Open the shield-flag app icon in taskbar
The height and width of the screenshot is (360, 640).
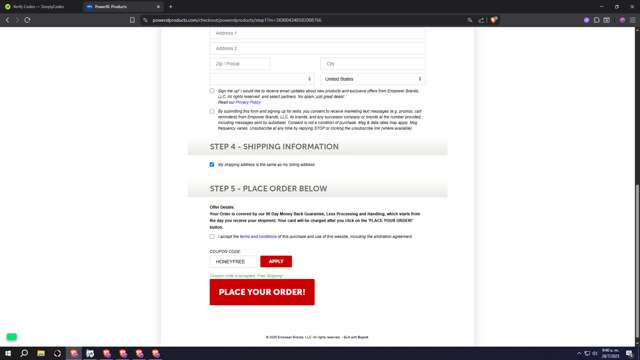coord(90,353)
